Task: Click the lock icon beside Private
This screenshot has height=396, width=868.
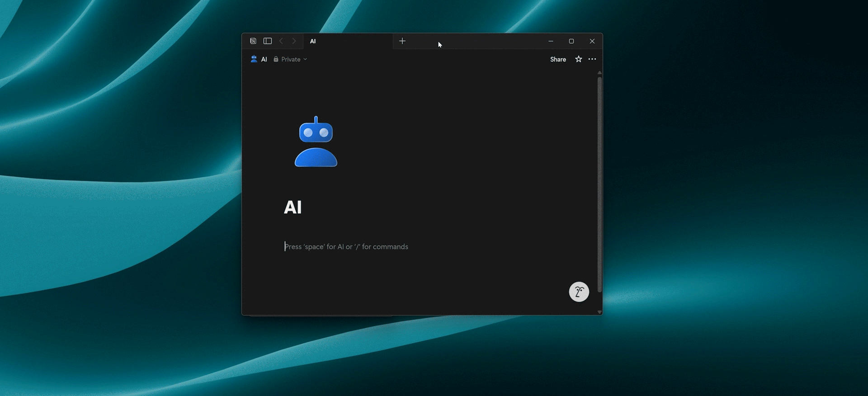Action: tap(276, 59)
